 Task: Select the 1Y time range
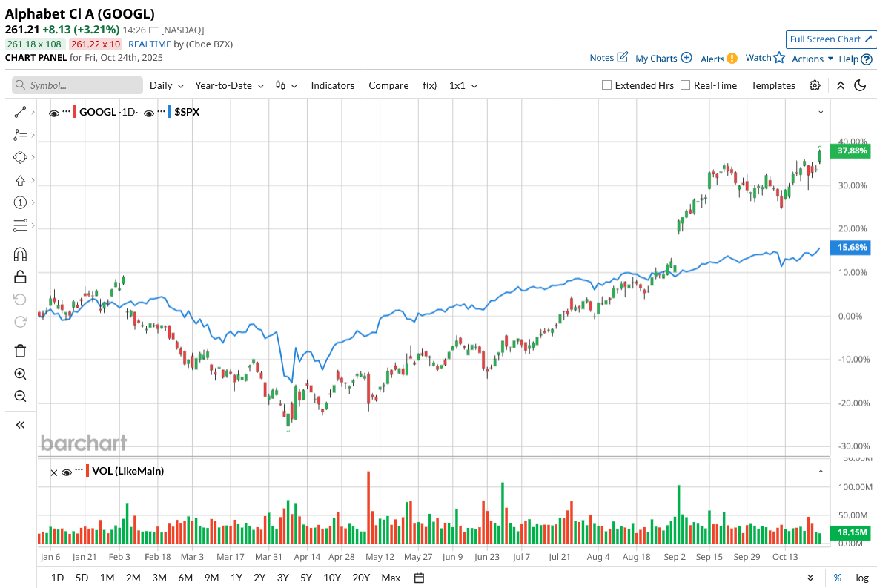click(x=236, y=578)
